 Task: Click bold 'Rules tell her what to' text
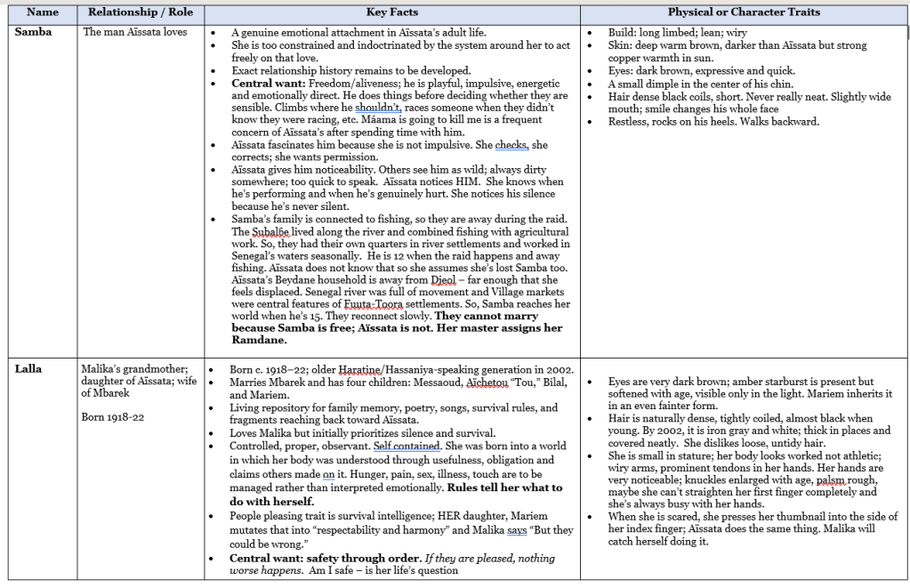coord(504,487)
